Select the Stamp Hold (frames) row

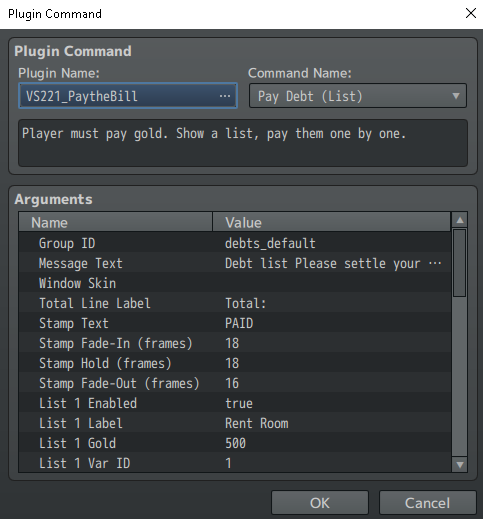235,363
